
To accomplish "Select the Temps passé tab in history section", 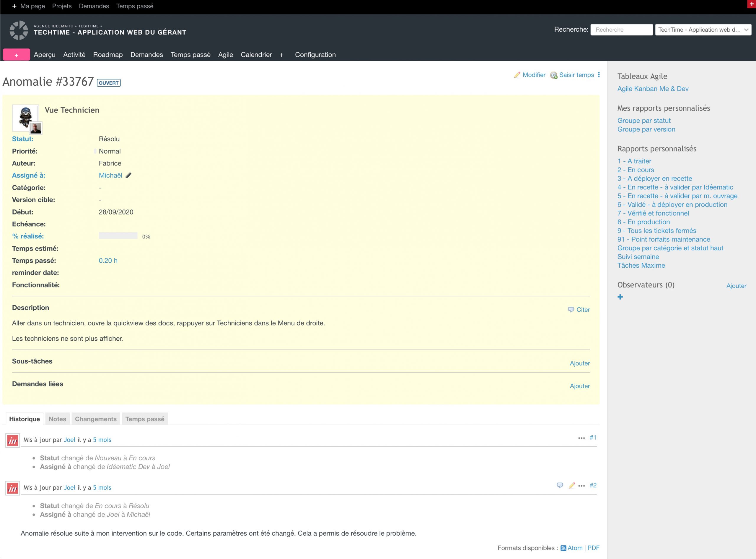I will coord(145,419).
